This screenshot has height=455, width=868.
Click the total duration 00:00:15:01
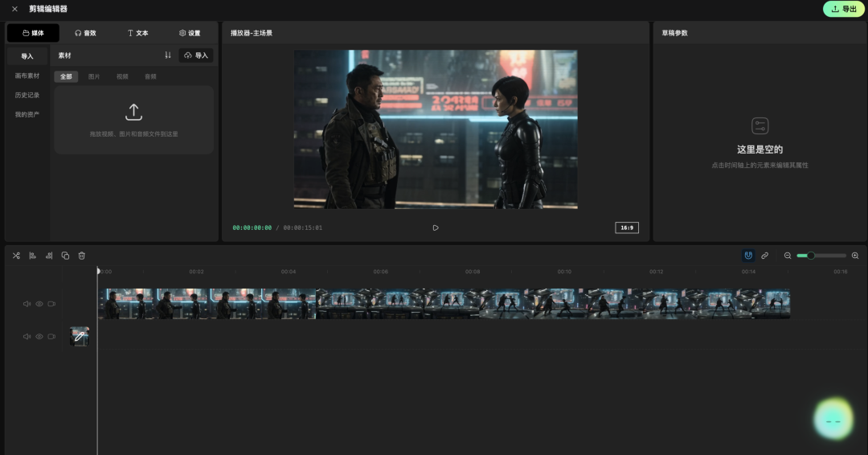pyautogui.click(x=303, y=227)
